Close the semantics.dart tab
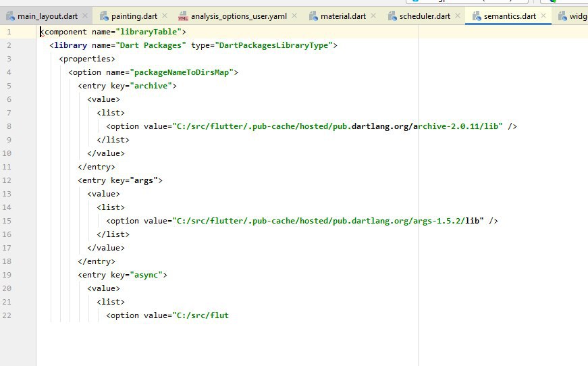The image size is (588, 366). click(x=543, y=16)
